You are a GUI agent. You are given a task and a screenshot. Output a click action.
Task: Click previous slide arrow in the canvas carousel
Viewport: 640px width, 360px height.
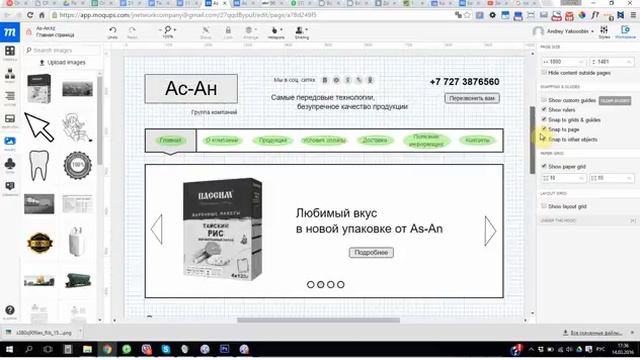(157, 230)
